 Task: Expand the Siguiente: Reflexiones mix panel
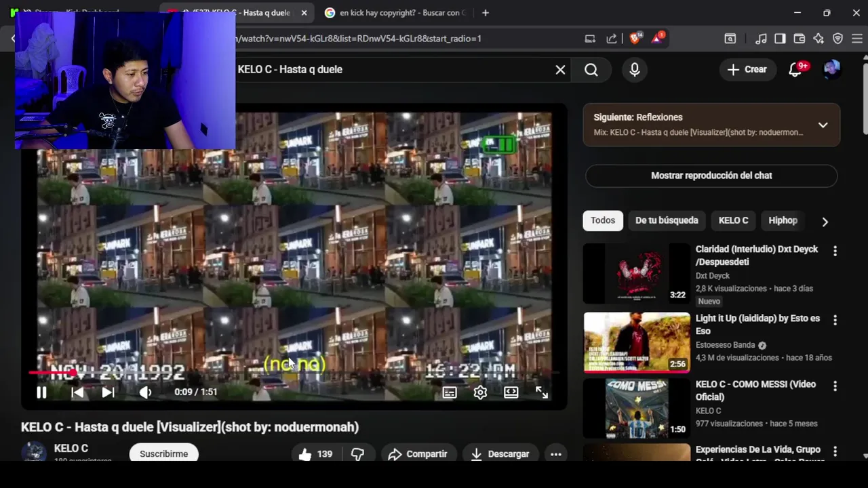click(823, 125)
